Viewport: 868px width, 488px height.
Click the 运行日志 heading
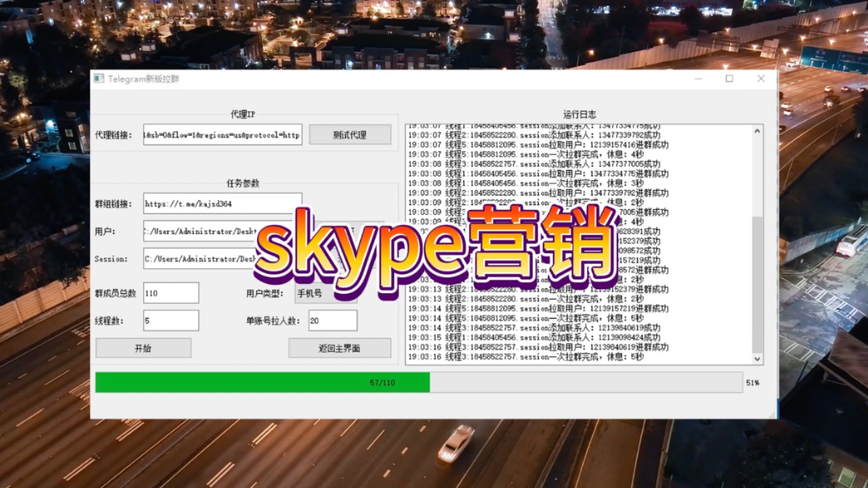point(579,114)
